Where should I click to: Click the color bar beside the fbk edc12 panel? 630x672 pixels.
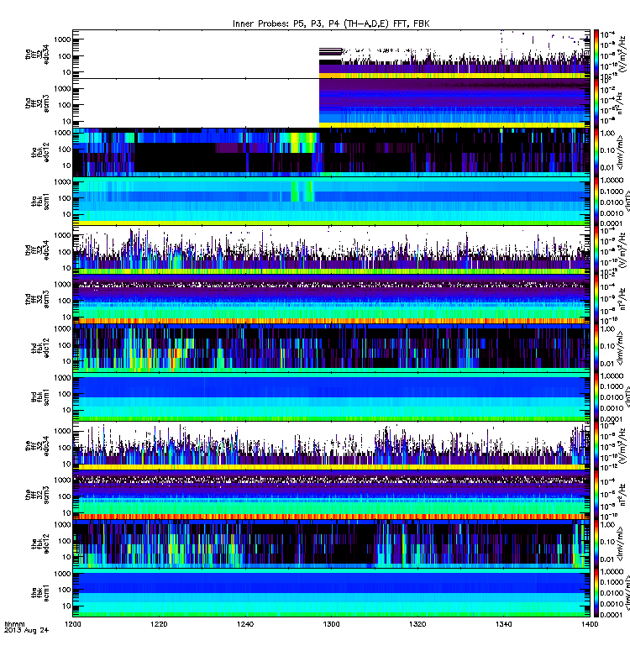point(596,543)
